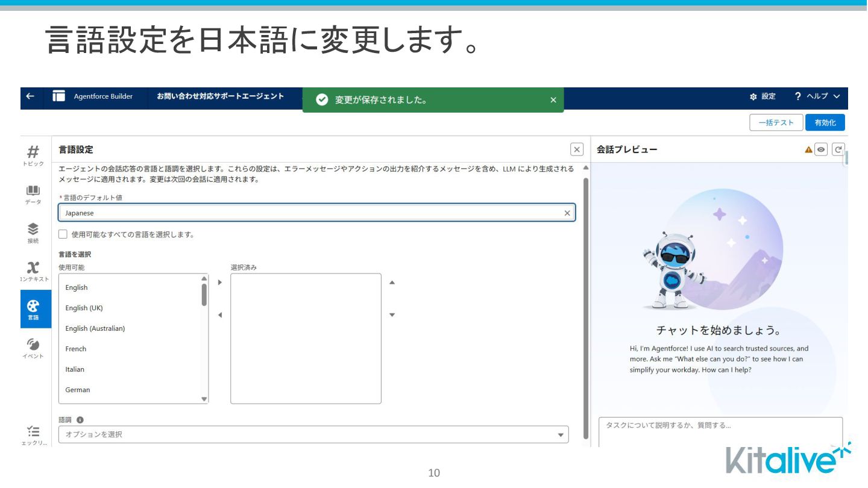Click the green success checkmark icon
This screenshot has height=488, width=868.
pyautogui.click(x=322, y=100)
